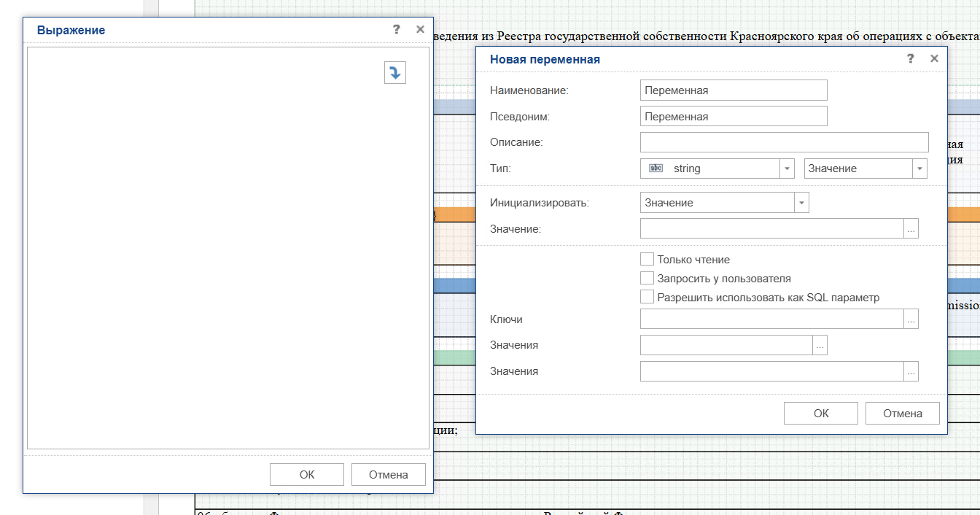Image resolution: width=980 pixels, height=515 pixels.
Task: Open the ellipsis button of the last Значения field
Action: (911, 371)
